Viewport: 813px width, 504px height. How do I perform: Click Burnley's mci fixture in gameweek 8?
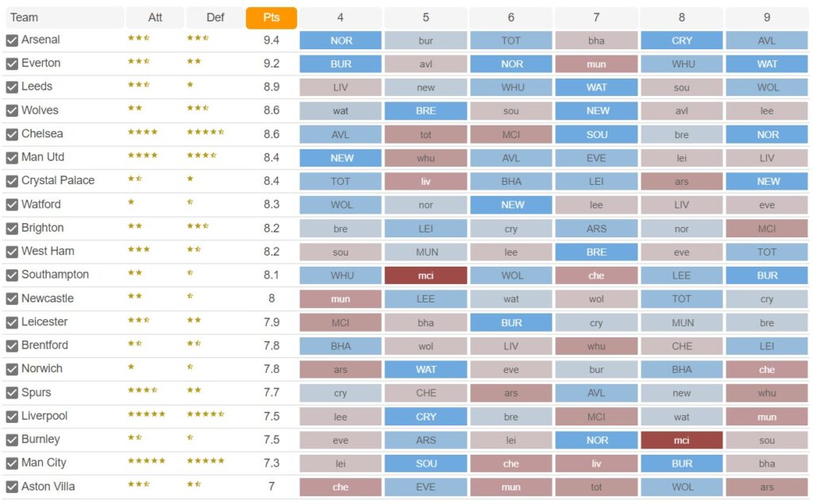coord(680,439)
